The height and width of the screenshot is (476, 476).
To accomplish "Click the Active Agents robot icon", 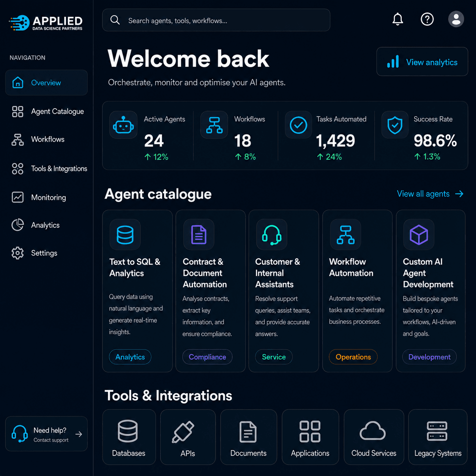I will point(123,125).
